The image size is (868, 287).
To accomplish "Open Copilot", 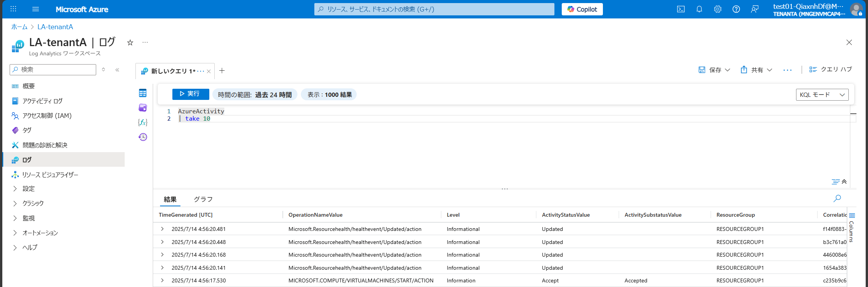I will point(582,9).
